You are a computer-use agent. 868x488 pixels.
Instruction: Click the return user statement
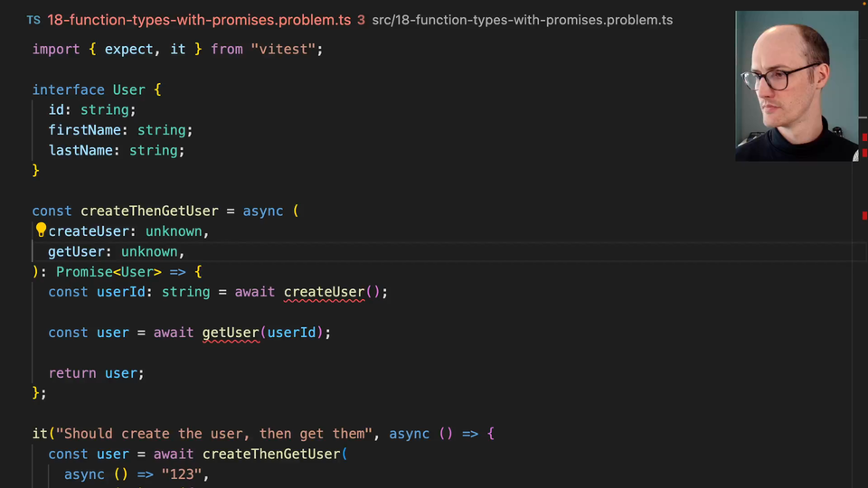96,373
